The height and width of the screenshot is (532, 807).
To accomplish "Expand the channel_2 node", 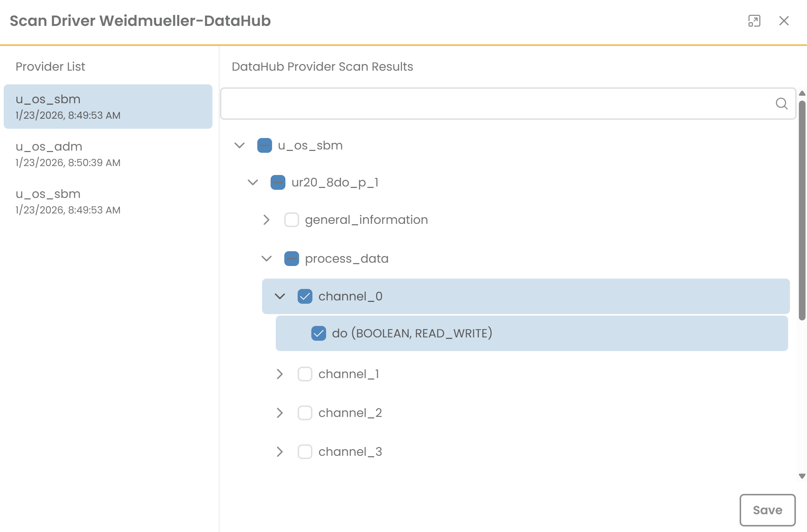I will click(280, 413).
